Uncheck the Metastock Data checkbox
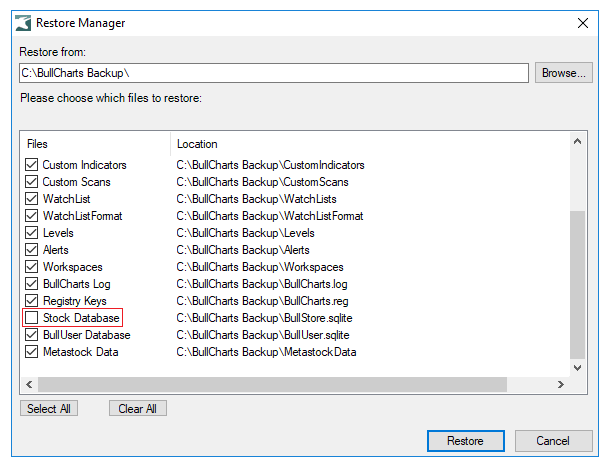Viewport: 616px width, 473px height. tap(31, 352)
